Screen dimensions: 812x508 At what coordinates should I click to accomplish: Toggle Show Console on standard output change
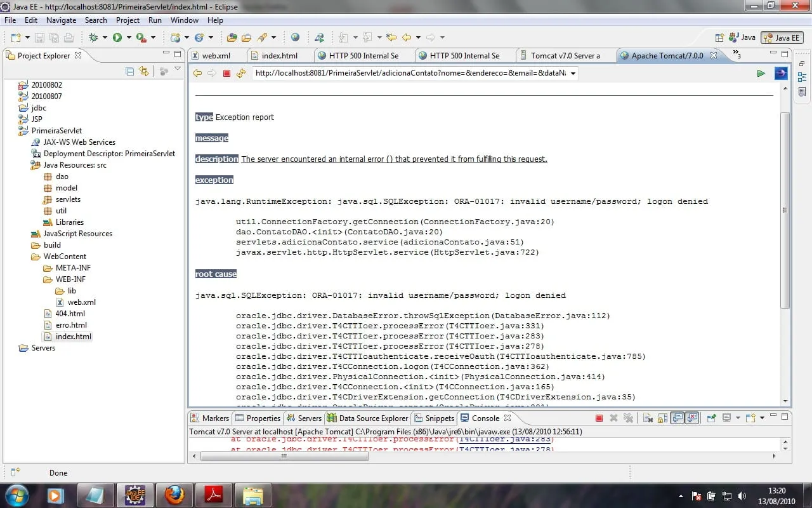[678, 418]
